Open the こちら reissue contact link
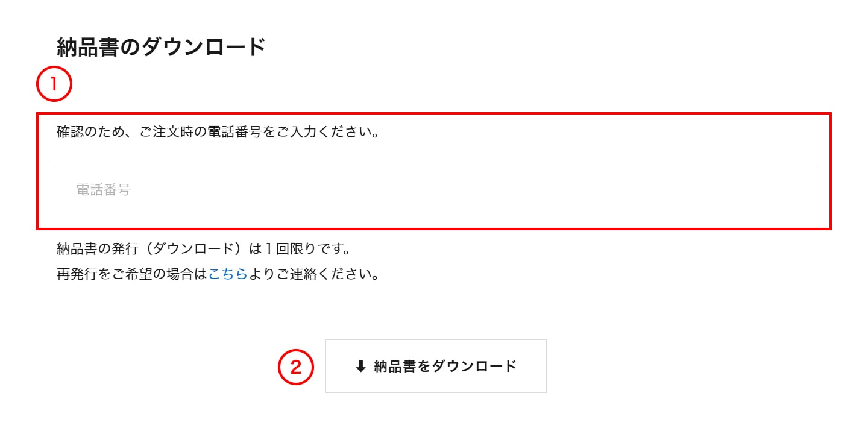The width and height of the screenshot is (868, 428). [228, 274]
